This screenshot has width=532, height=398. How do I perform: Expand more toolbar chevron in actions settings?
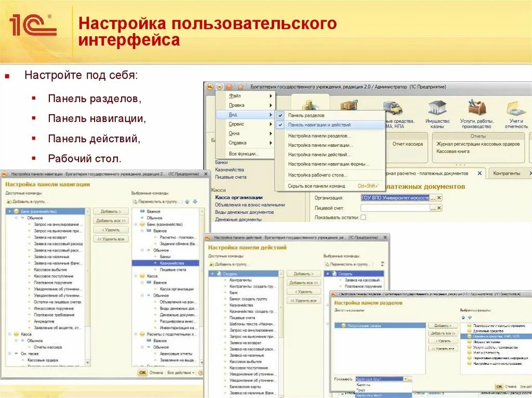pos(382,264)
